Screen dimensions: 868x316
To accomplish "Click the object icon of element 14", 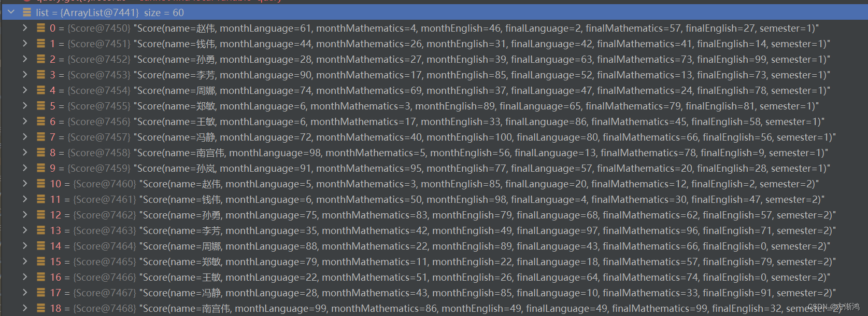I will point(41,246).
